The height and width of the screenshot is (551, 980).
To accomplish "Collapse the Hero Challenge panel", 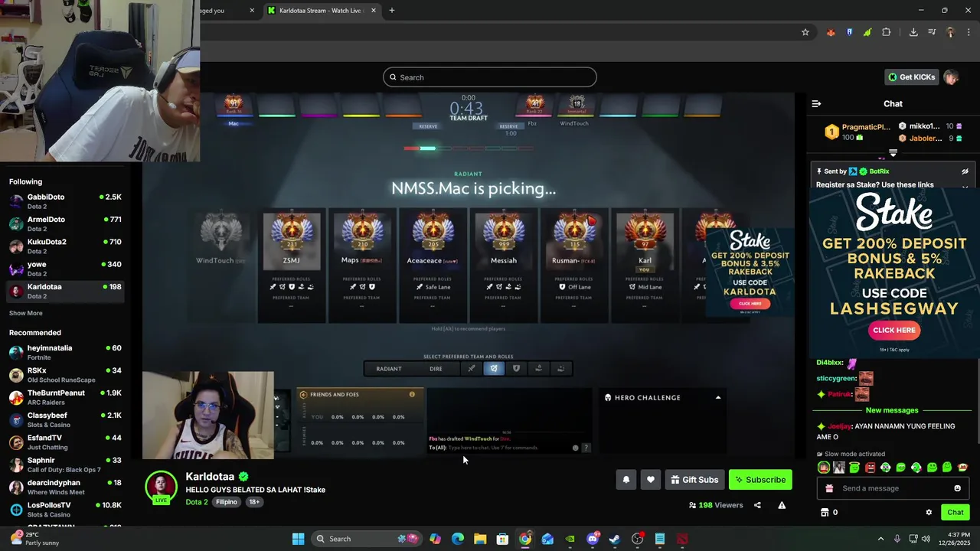I will (x=717, y=398).
